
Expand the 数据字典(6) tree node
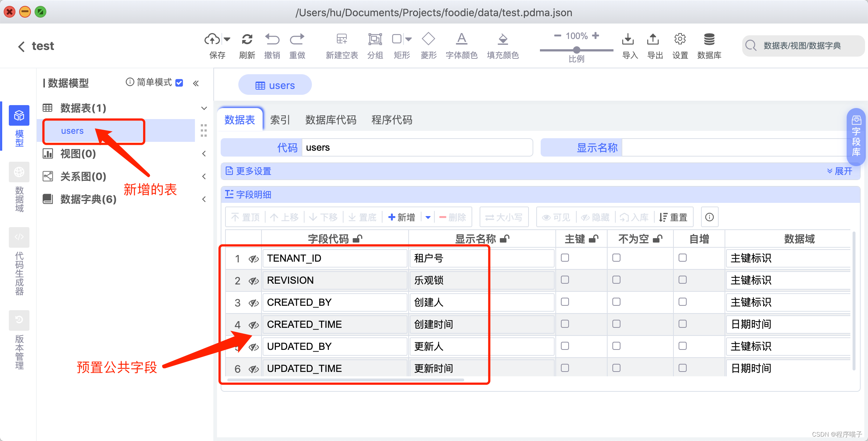(x=204, y=199)
